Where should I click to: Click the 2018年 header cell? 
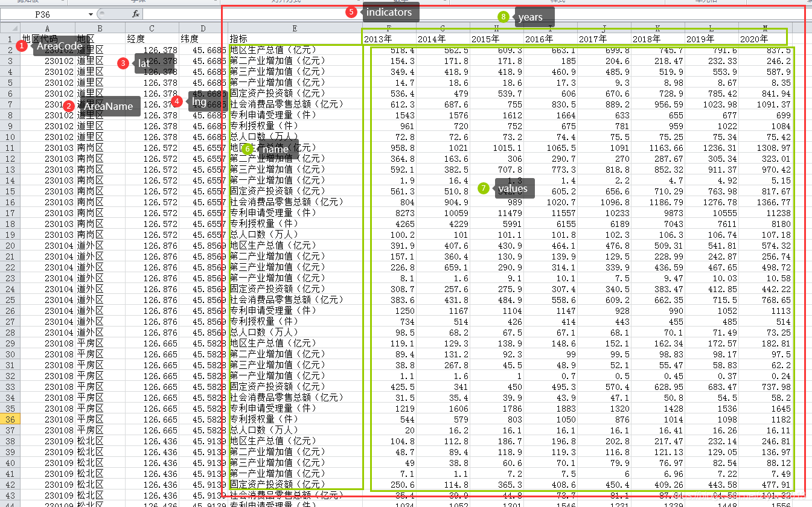(657, 39)
